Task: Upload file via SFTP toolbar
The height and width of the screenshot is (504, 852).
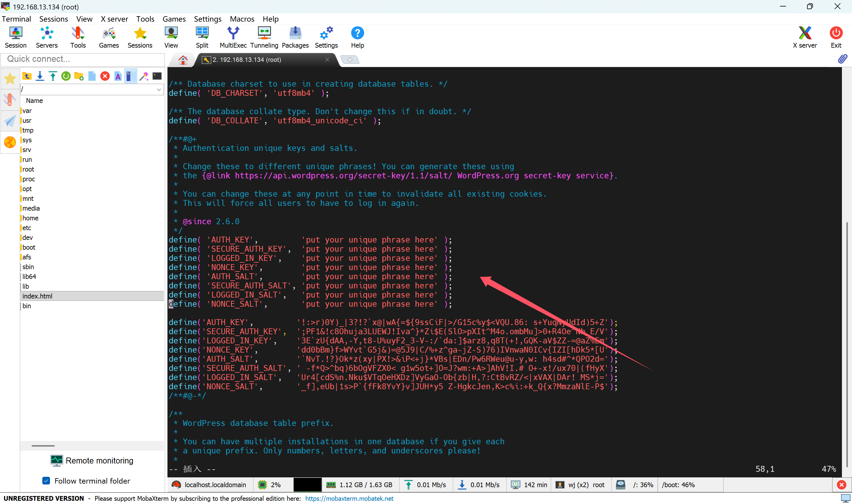Action: pos(53,76)
